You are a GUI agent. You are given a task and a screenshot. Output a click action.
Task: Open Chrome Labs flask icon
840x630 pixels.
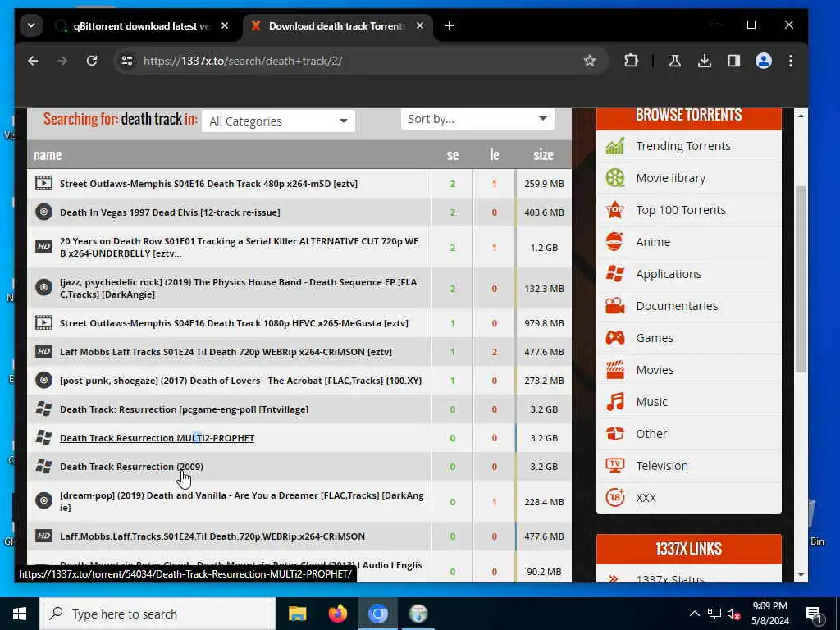675,61
